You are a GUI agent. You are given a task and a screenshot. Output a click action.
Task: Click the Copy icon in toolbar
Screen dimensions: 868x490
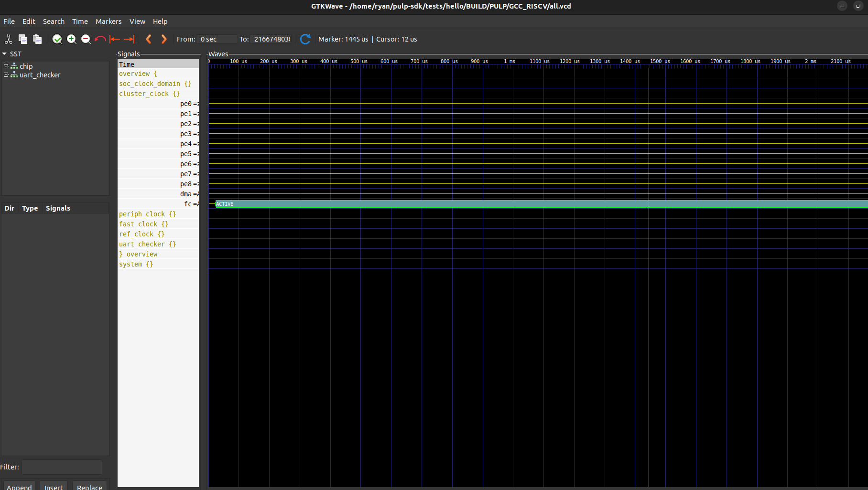[23, 39]
